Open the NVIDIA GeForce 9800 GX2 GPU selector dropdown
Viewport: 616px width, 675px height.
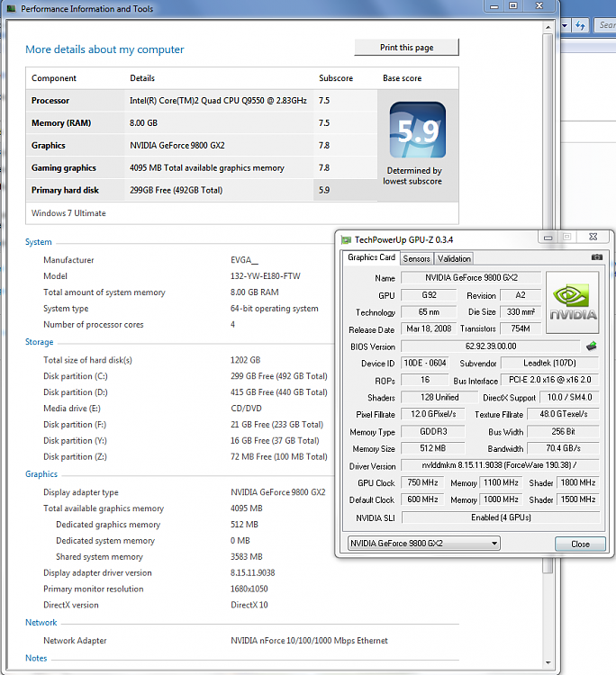click(423, 544)
